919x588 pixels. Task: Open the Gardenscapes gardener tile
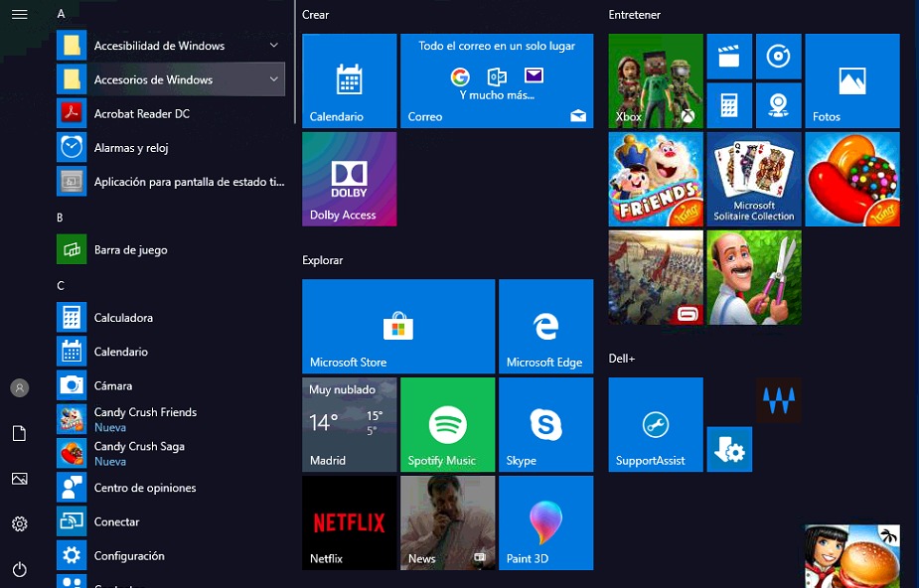pyautogui.click(x=754, y=277)
